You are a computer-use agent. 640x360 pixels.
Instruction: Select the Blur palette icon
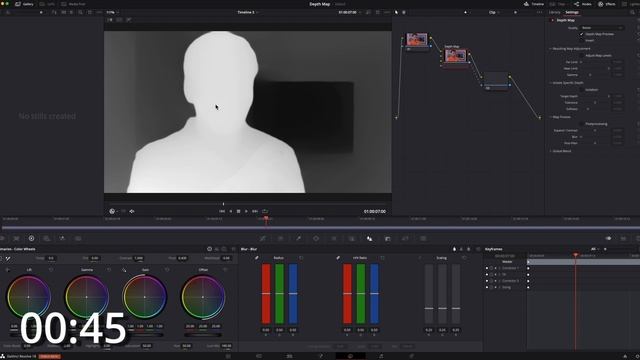tap(369, 238)
